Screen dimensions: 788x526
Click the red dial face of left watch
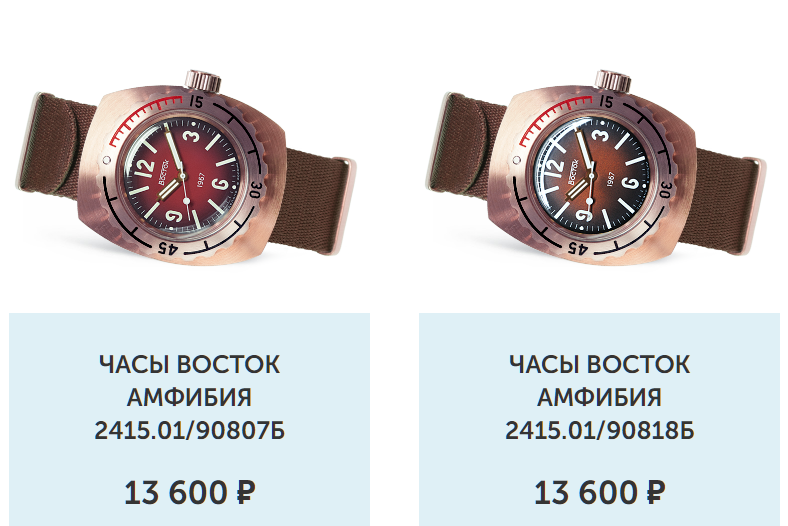(x=183, y=175)
